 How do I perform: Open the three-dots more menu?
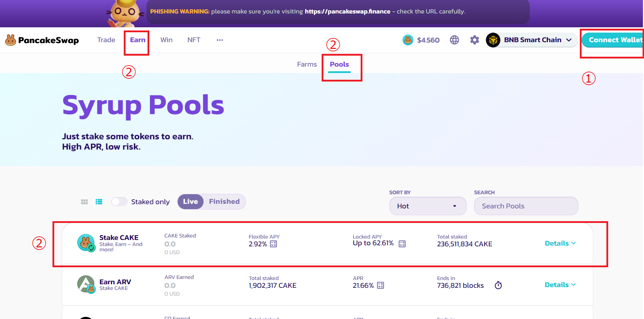point(220,40)
